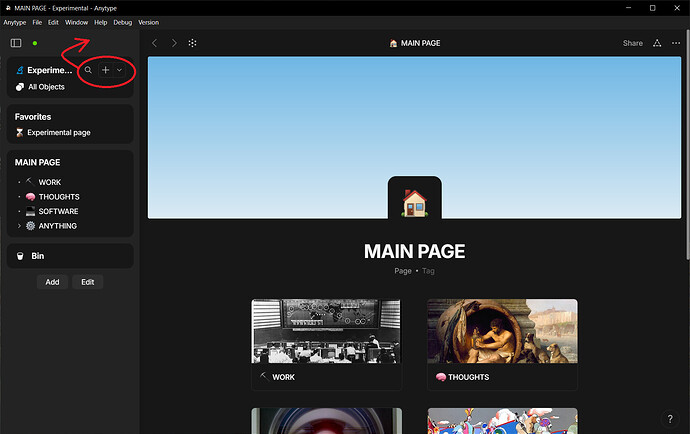The height and width of the screenshot is (434, 690).
Task: Open Experimental page in Favorites
Action: pos(59,132)
